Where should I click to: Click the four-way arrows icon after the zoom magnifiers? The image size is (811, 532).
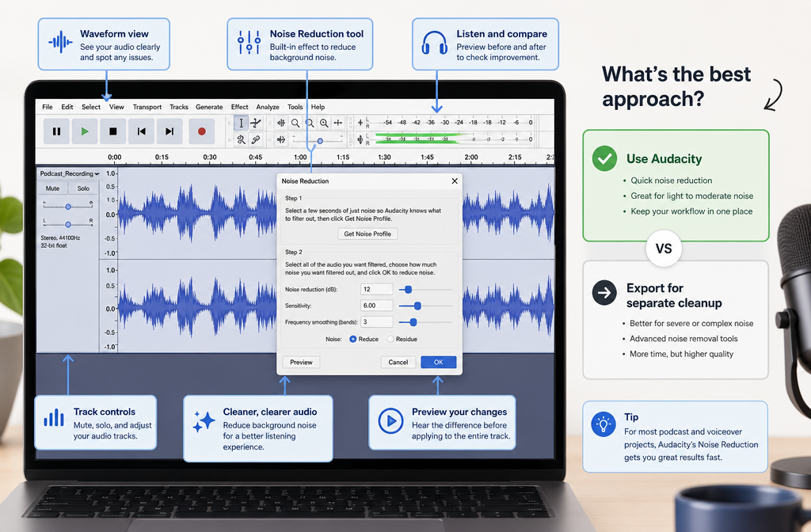pyautogui.click(x=337, y=123)
